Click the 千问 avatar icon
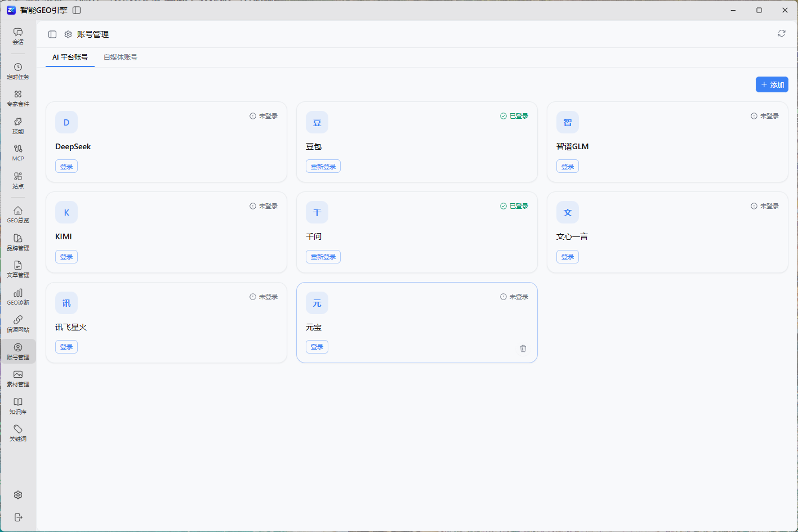 [317, 212]
